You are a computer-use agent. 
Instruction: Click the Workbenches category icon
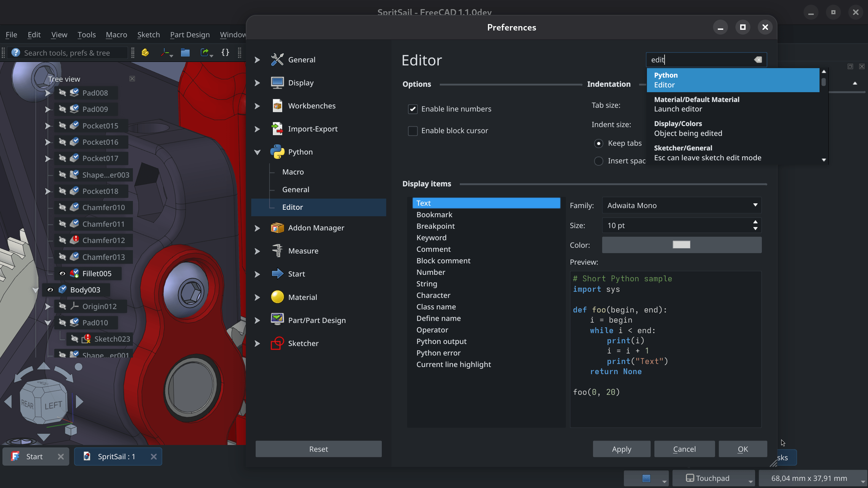click(277, 106)
